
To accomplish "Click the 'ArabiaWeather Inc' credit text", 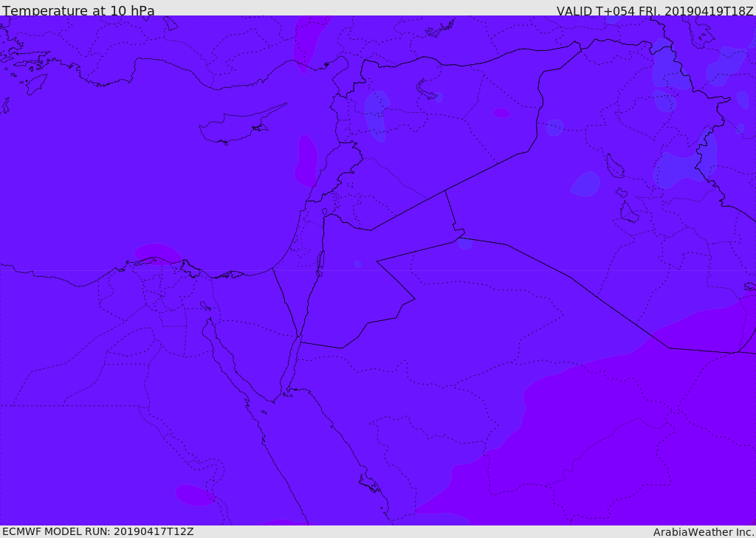I will [x=703, y=532].
